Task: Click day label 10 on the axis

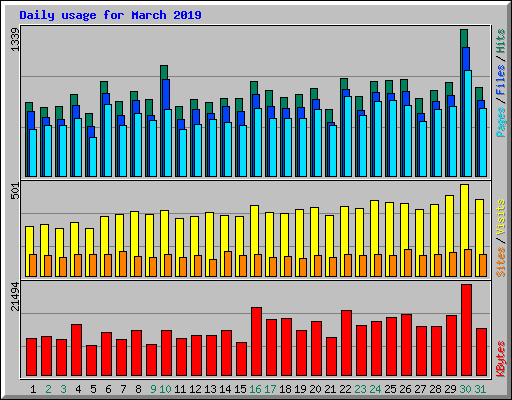Action: click(165, 389)
